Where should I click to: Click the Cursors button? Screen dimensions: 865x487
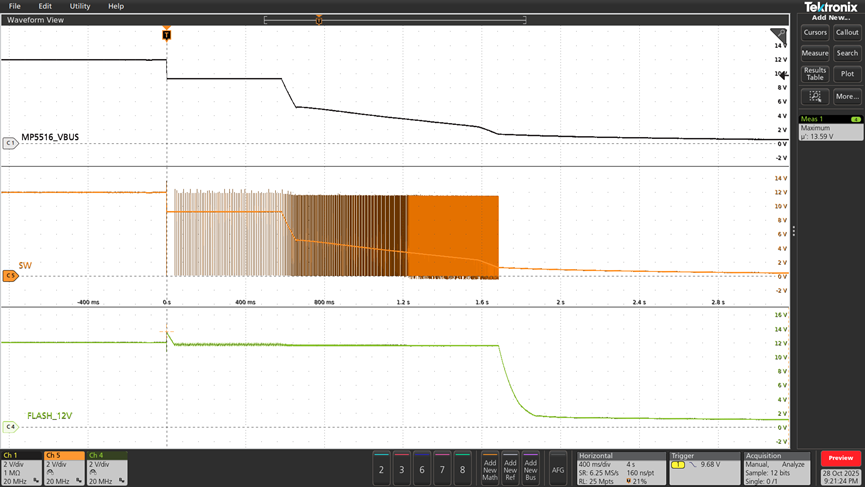coord(815,32)
